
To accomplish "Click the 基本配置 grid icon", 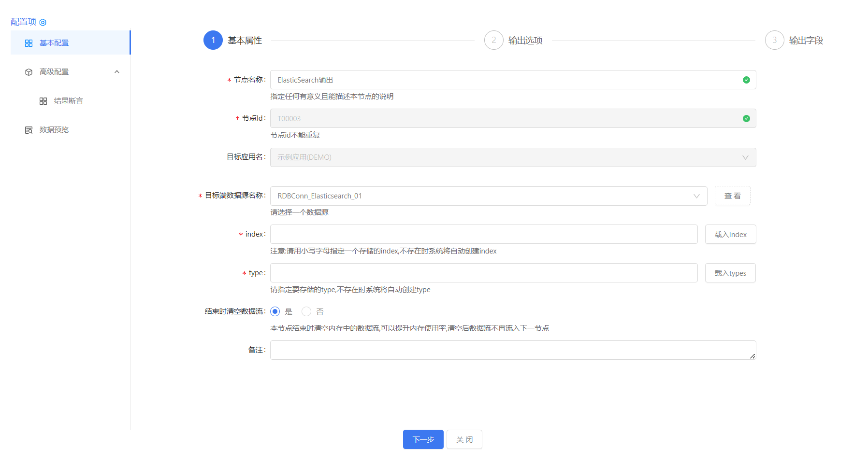I will pyautogui.click(x=29, y=43).
